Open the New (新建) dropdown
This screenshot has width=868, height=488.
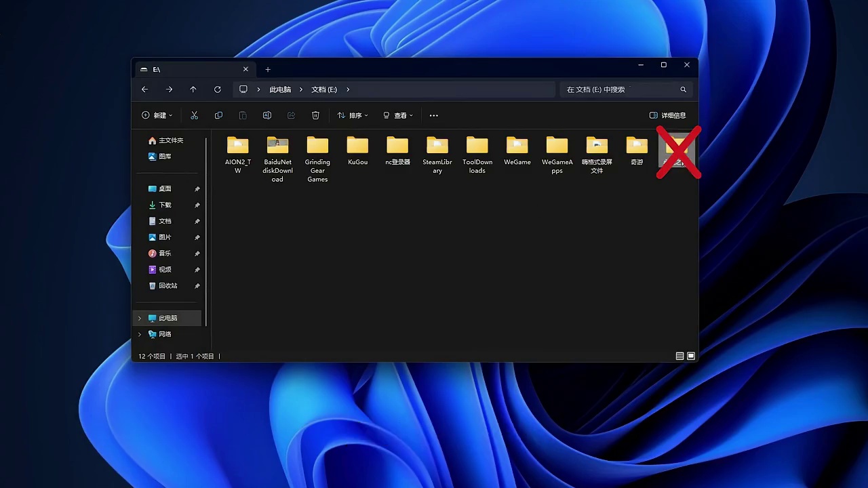tap(157, 115)
